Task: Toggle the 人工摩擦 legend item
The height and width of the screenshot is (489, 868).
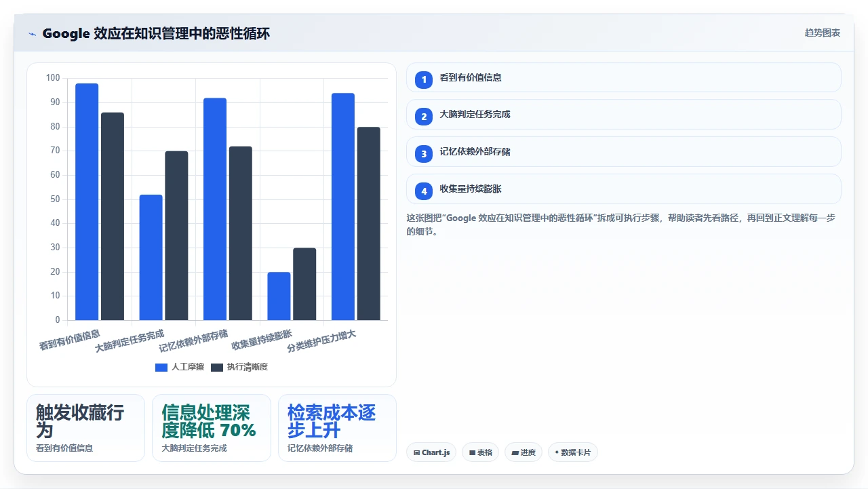Action: click(180, 367)
